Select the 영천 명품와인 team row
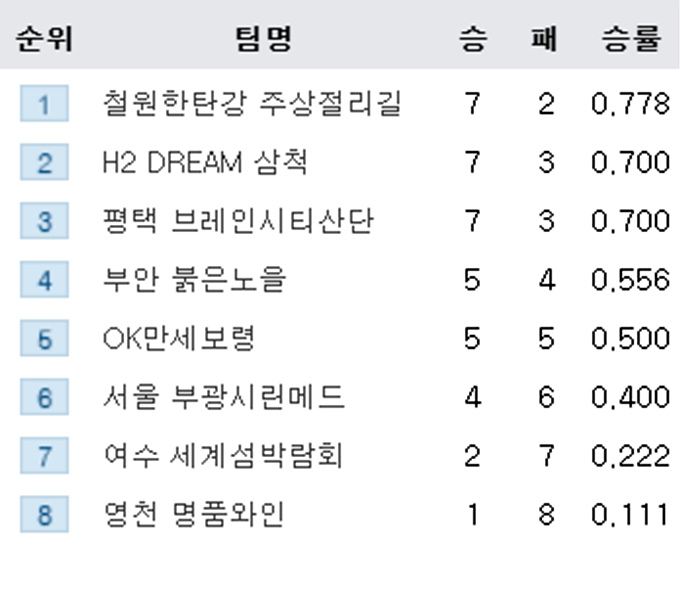The image size is (680, 589). click(340, 514)
